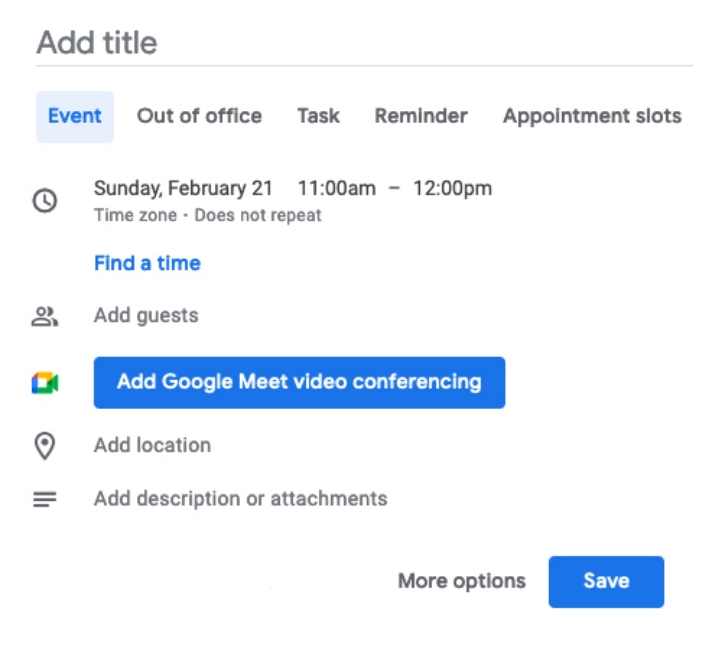The height and width of the screenshot is (647, 722).
Task: Click the guests people icon
Action: click(x=45, y=316)
